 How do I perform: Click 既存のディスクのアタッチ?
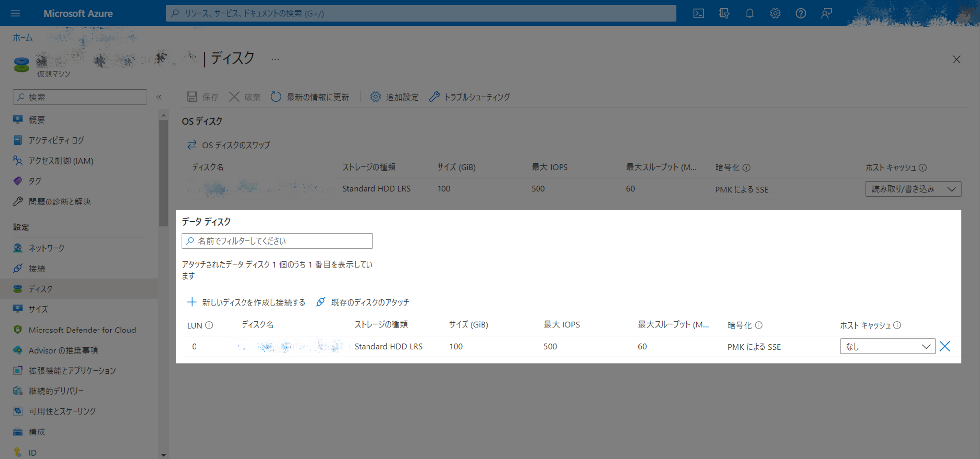362,302
